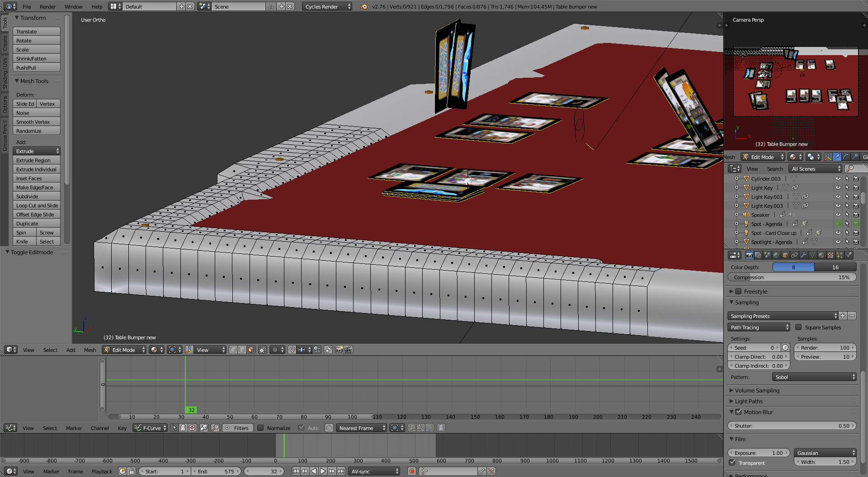Toggle the ghost curves icon in graph editor
The height and width of the screenshot is (477, 868).
point(441,428)
